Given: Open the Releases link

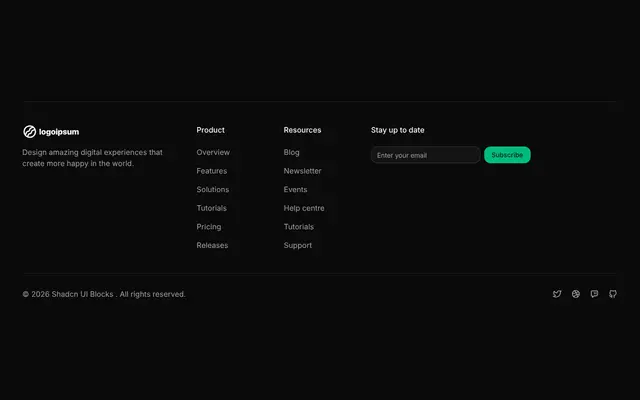Looking at the screenshot, I should click(212, 245).
